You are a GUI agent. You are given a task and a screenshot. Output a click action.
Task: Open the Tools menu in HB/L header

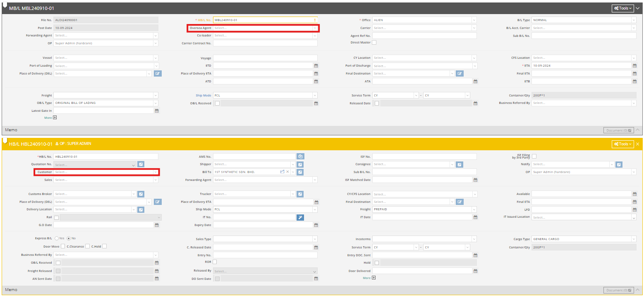pos(622,144)
